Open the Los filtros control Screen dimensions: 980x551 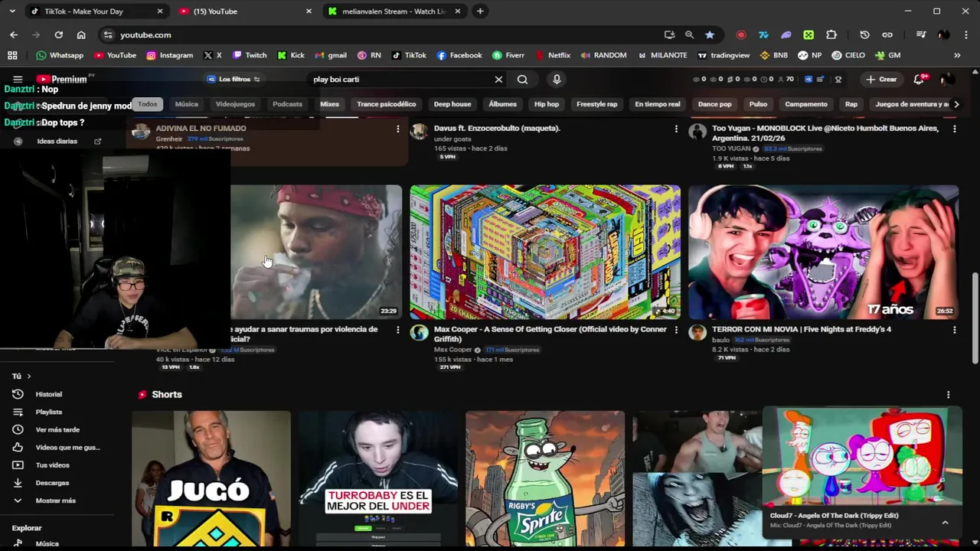coord(234,79)
